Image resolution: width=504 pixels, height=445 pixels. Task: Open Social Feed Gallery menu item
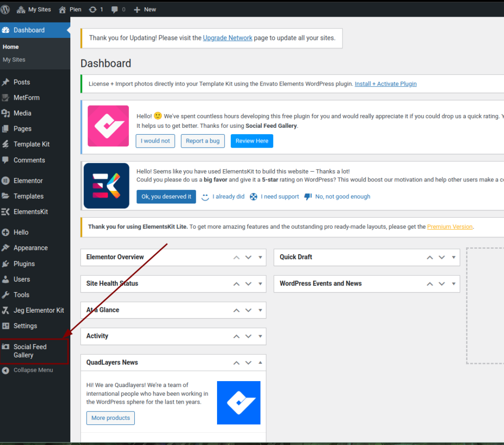click(30, 351)
